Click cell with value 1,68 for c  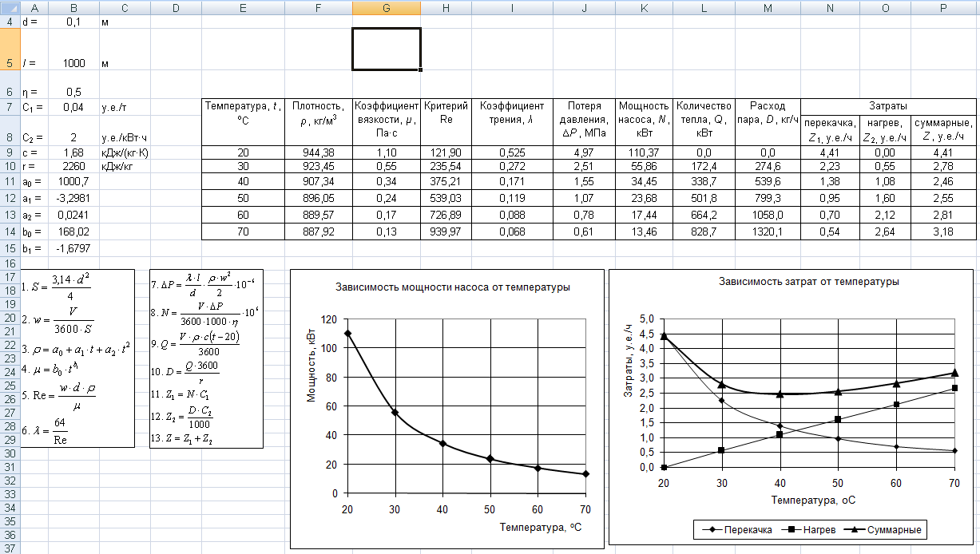tap(73, 152)
